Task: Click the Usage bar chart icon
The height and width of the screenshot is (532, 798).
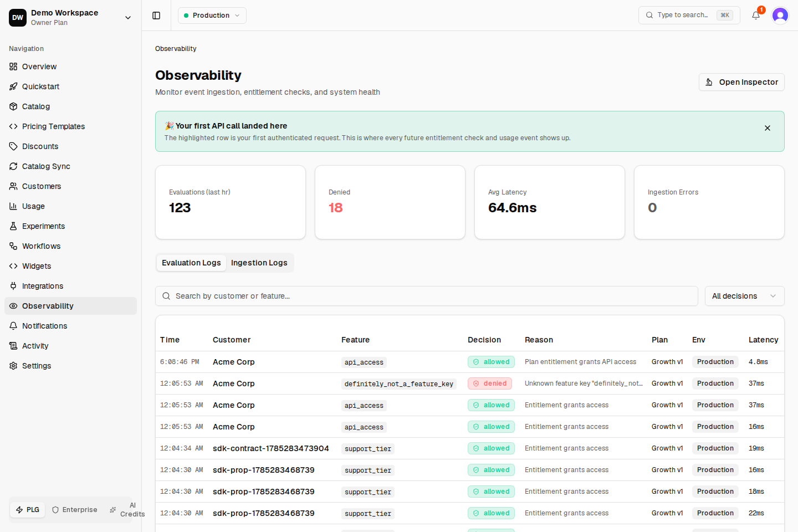Action: click(13, 206)
